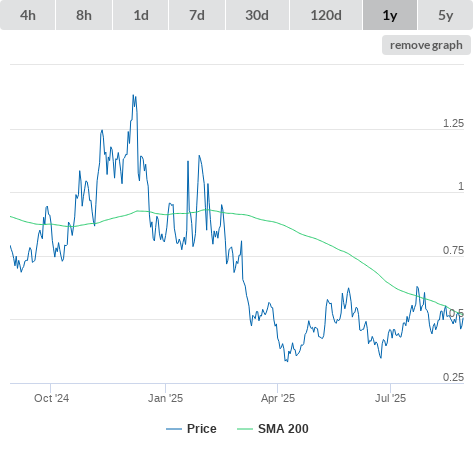Click the remove graph button
This screenshot has width=474, height=455.
(x=426, y=45)
